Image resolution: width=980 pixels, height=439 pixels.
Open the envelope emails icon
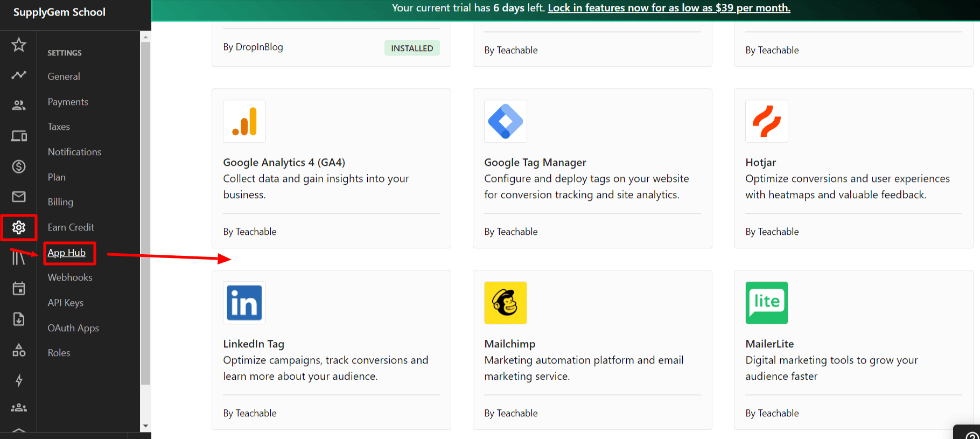pos(19,197)
